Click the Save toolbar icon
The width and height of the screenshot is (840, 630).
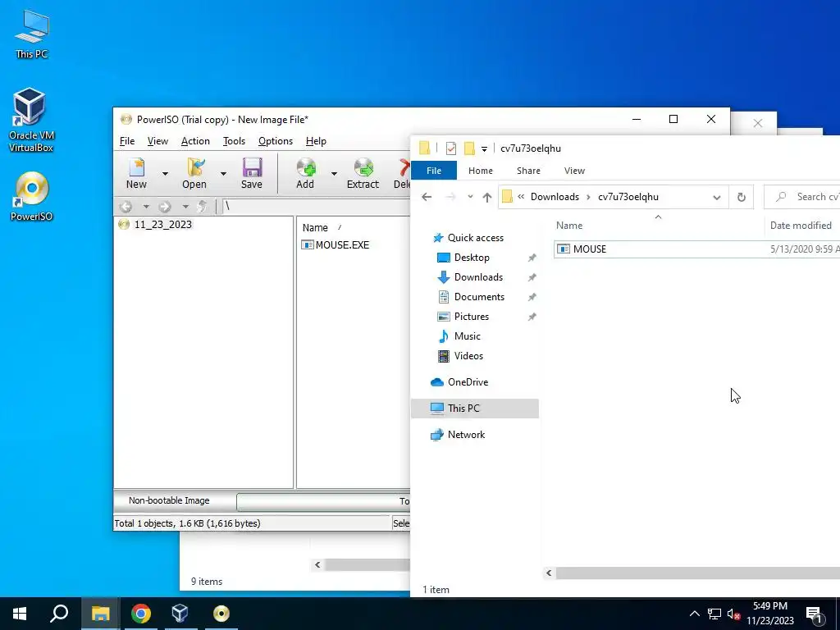(252, 173)
